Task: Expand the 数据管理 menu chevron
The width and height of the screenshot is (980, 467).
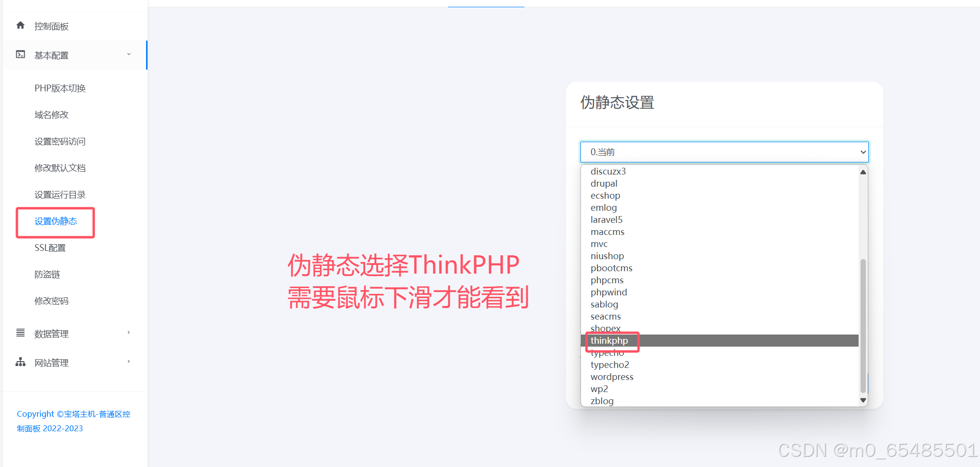Action: tap(129, 333)
